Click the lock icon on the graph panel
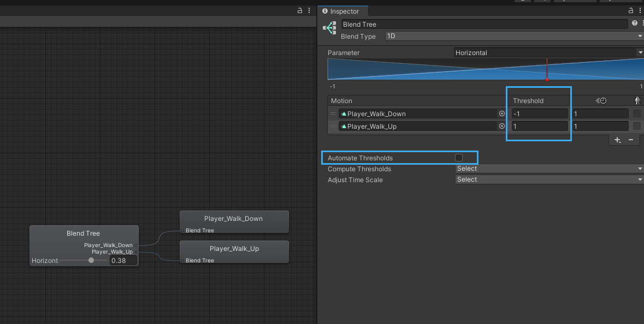The height and width of the screenshot is (324, 644). point(299,11)
